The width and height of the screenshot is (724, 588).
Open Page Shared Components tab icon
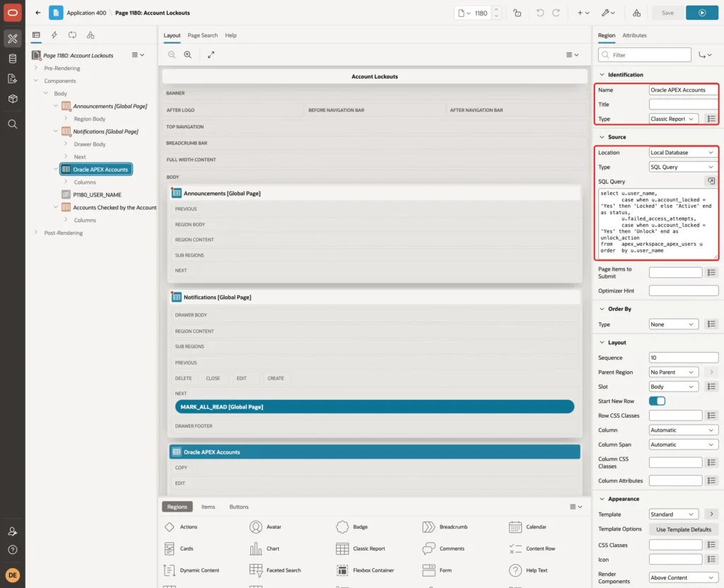click(x=90, y=35)
